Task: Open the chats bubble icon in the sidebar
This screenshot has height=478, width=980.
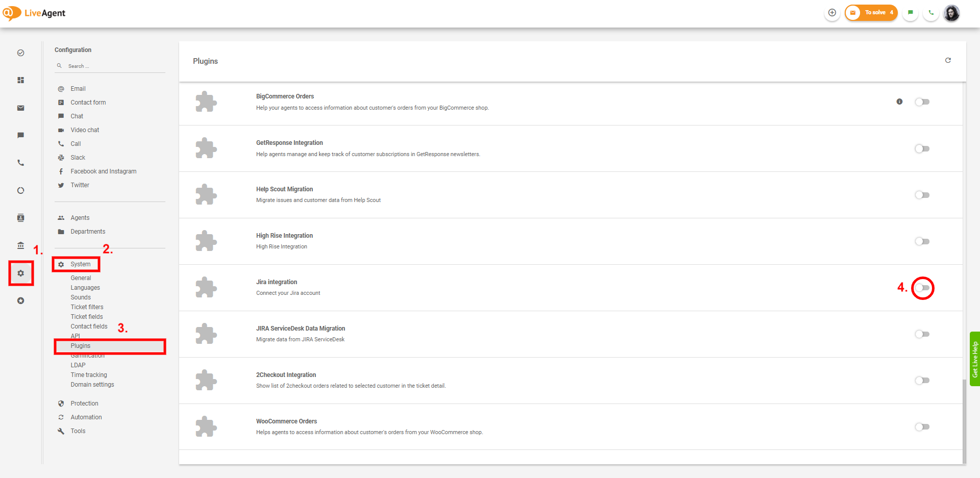Action: coord(21,136)
